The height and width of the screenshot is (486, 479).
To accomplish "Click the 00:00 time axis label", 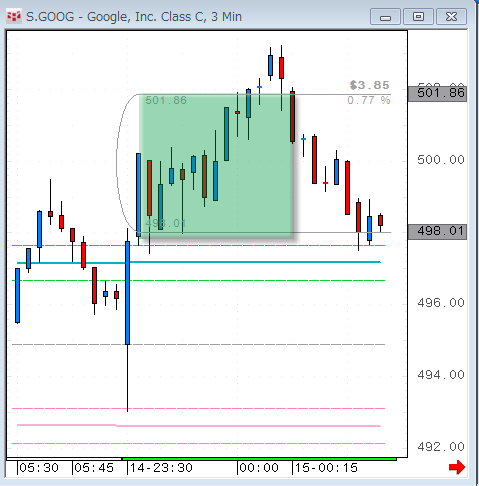I will (259, 468).
